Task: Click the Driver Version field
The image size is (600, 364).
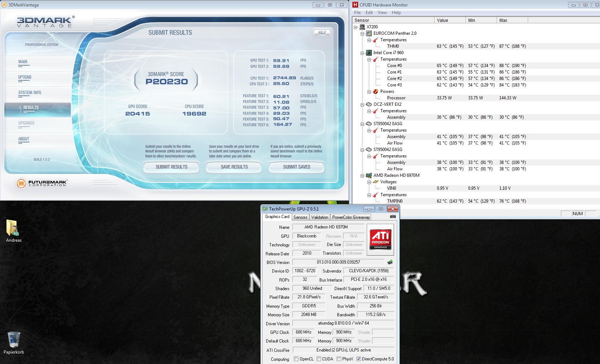Action: point(343,323)
